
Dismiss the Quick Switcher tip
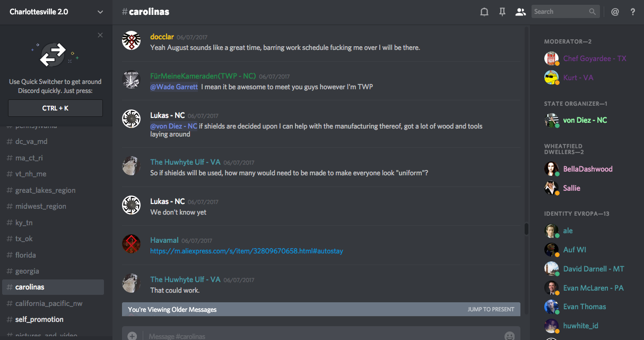(100, 36)
